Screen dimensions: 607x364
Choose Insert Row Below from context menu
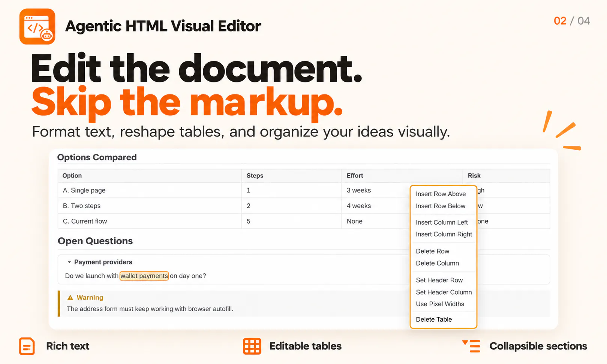tap(441, 206)
